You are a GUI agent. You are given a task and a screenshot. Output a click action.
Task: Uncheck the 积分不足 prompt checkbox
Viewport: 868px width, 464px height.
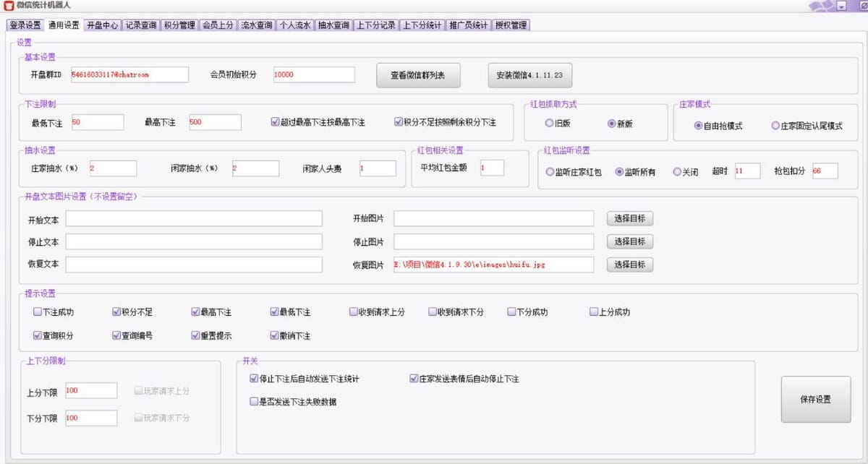(132, 312)
